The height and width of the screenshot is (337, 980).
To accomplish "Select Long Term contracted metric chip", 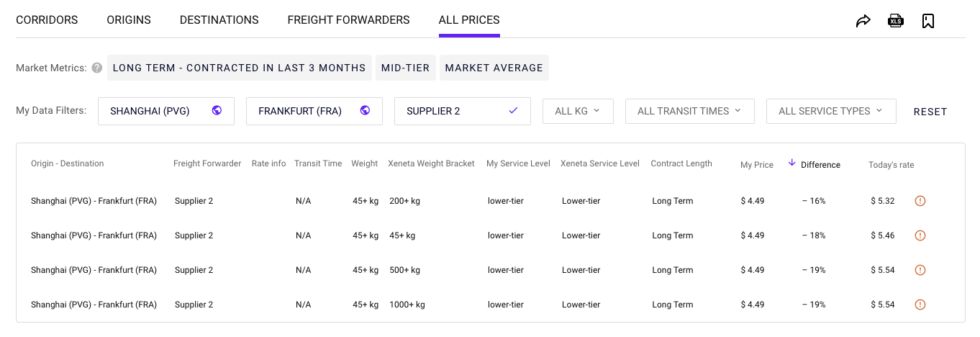I will click(x=240, y=68).
